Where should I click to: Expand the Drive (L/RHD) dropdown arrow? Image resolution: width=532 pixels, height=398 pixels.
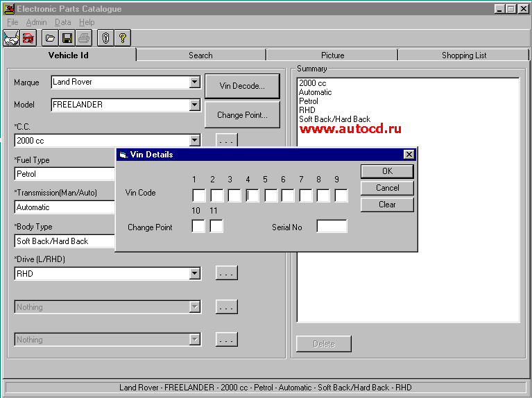click(x=194, y=273)
